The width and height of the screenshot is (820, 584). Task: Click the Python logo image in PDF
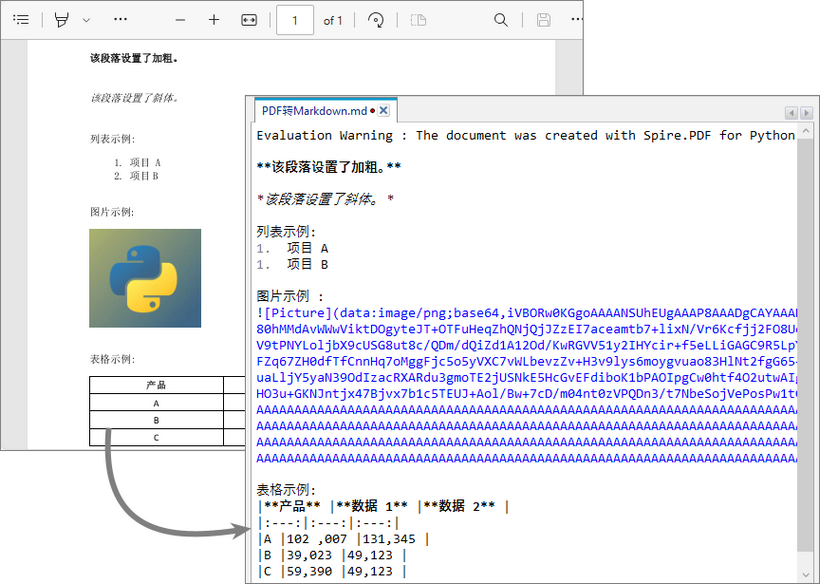click(145, 278)
